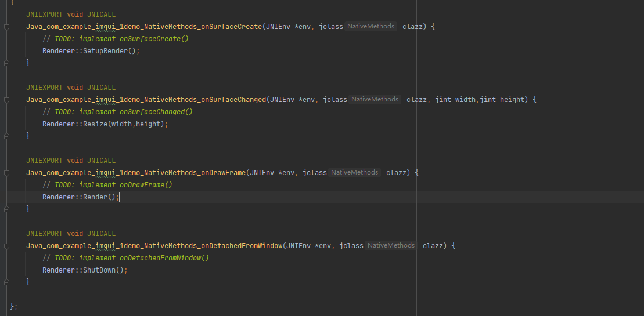
Task: Collapse the onSurfaceCreate function fold marker
Action: pyautogui.click(x=7, y=27)
